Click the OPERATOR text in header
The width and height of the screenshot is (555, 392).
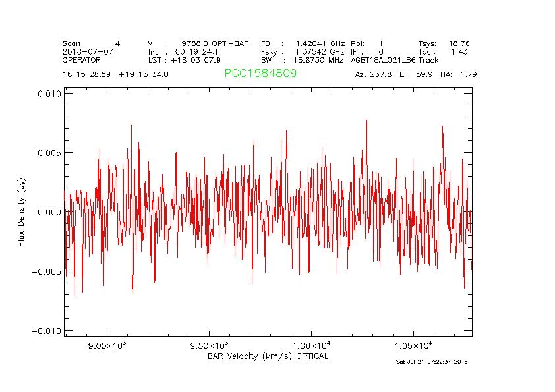[x=82, y=59]
